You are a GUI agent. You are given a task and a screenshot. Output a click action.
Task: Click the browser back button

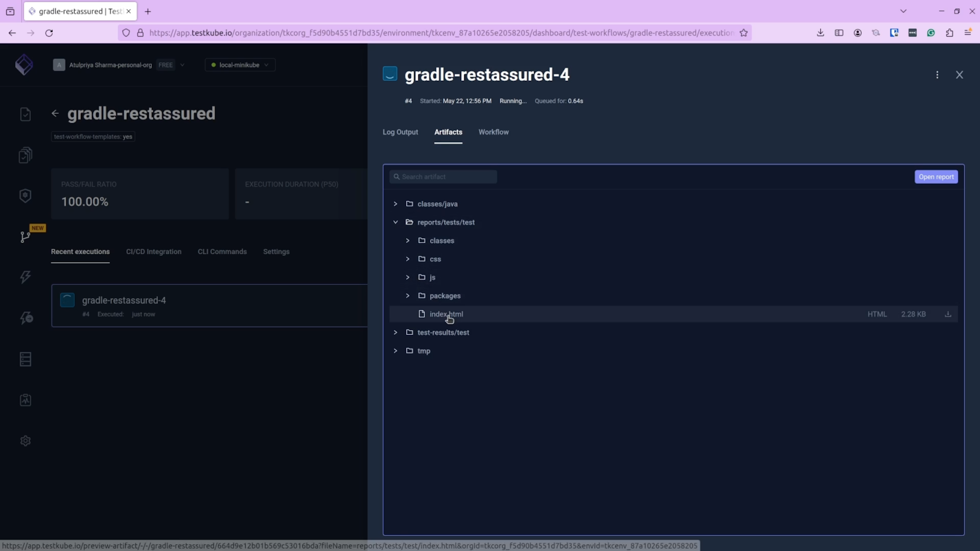(12, 33)
